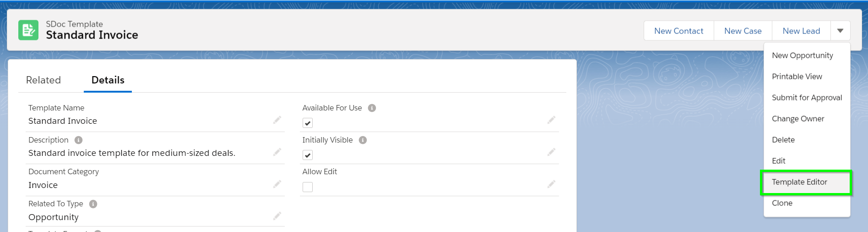Image resolution: width=868 pixels, height=232 pixels.
Task: Click the New Case button
Action: coord(743,31)
